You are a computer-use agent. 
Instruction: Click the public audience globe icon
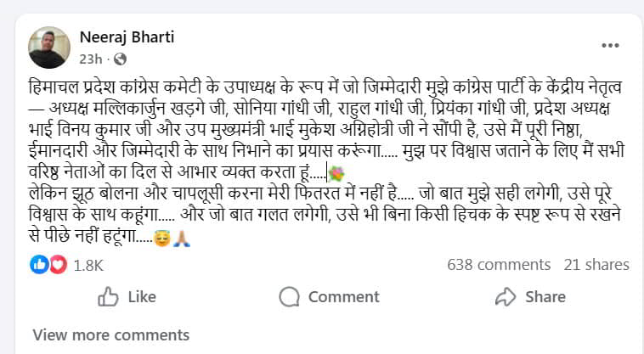pos(119,59)
